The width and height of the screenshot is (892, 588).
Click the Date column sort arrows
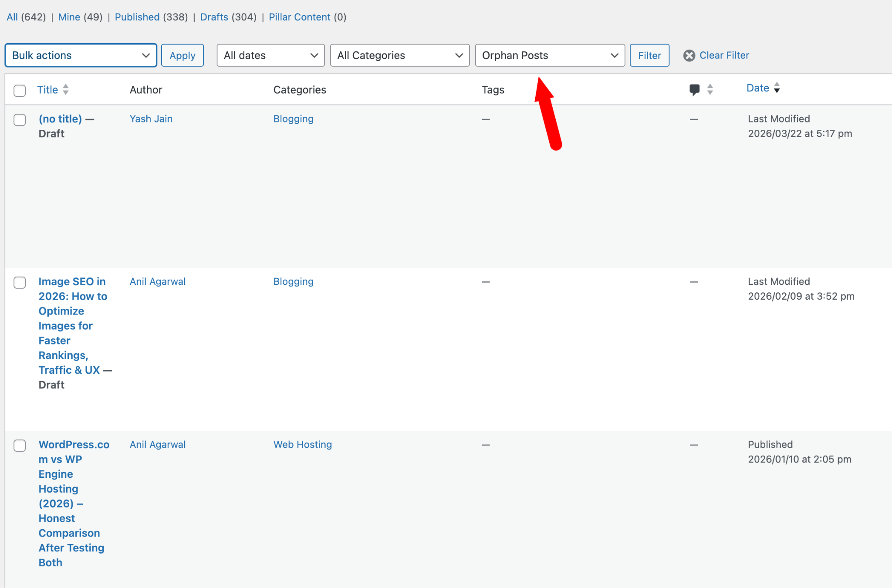pos(777,88)
